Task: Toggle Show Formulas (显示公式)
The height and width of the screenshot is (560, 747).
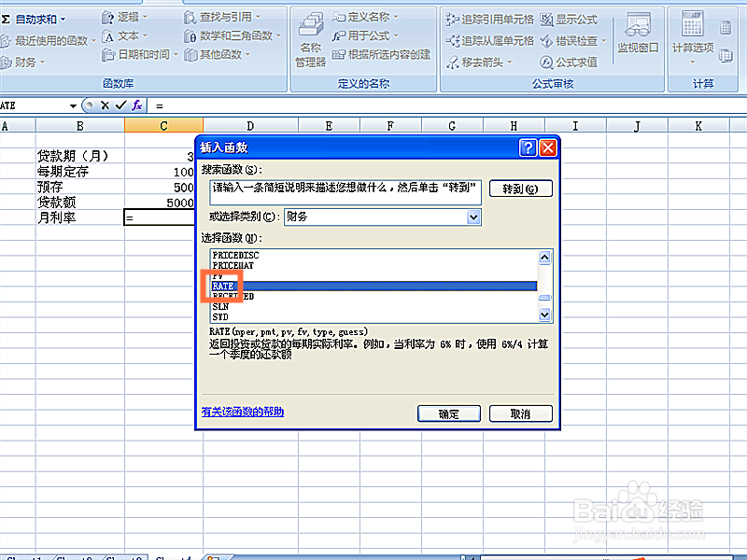Action: 569,20
